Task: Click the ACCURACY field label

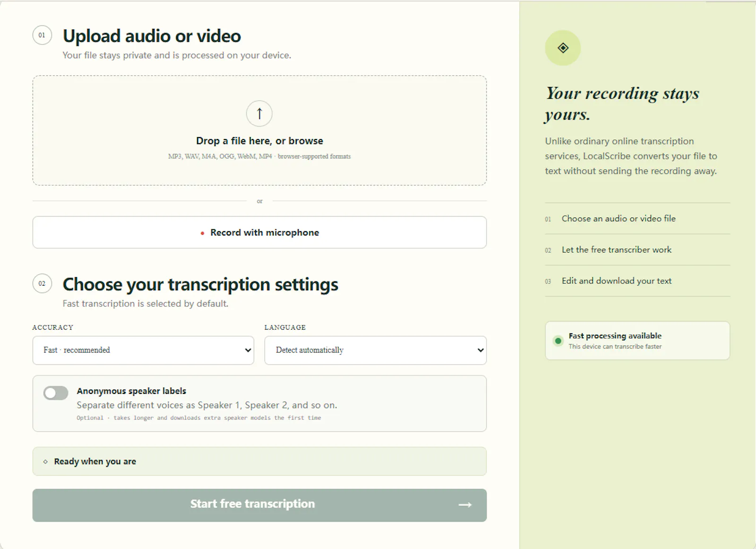Action: 53,327
